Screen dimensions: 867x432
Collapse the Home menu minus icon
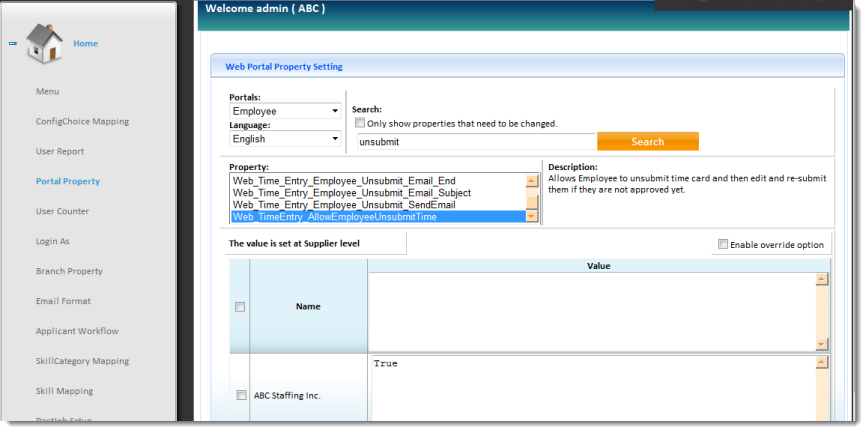tap(13, 44)
